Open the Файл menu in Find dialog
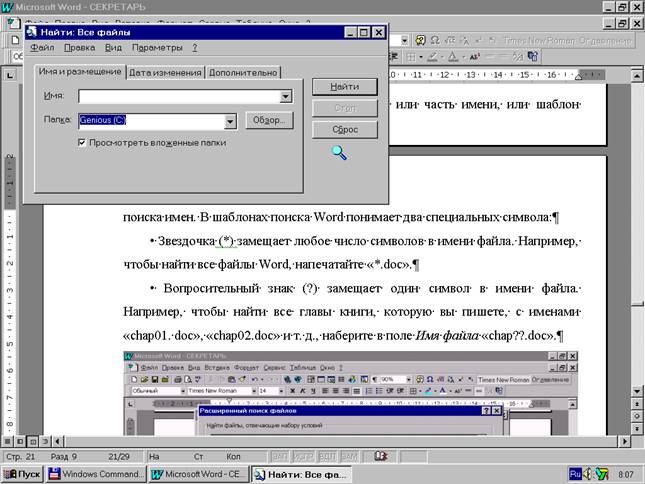The height and width of the screenshot is (484, 645). 42,47
